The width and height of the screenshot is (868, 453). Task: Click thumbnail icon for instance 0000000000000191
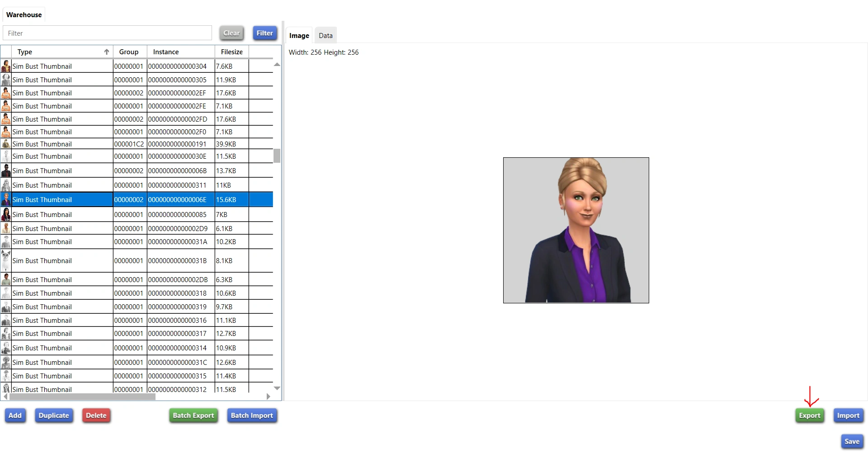6,144
